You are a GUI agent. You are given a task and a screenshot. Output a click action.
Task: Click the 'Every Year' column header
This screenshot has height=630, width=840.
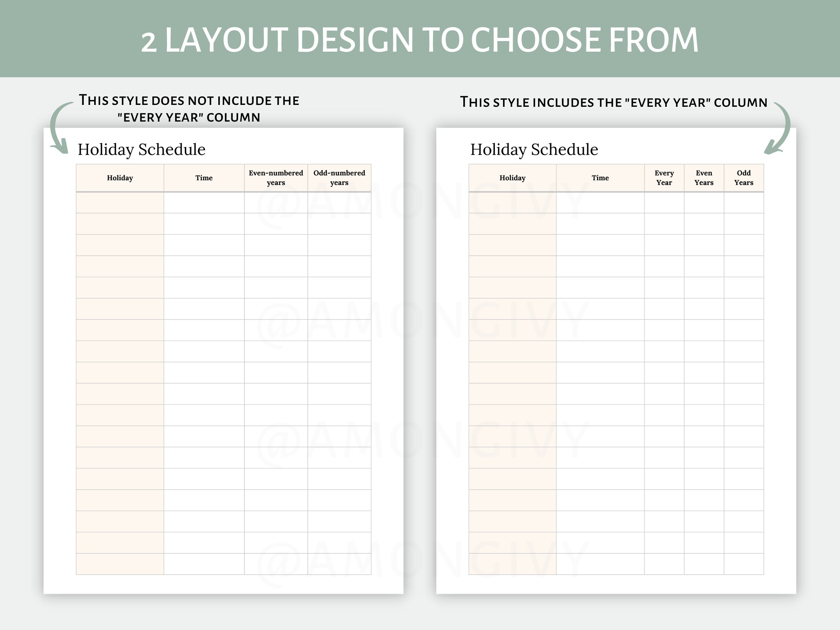pyautogui.click(x=665, y=177)
